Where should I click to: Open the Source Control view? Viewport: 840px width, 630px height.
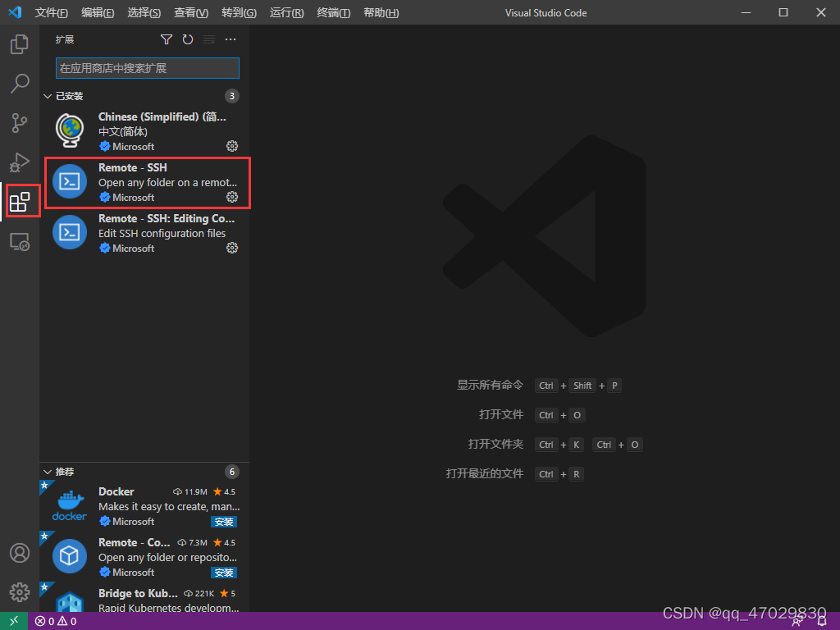pos(20,123)
